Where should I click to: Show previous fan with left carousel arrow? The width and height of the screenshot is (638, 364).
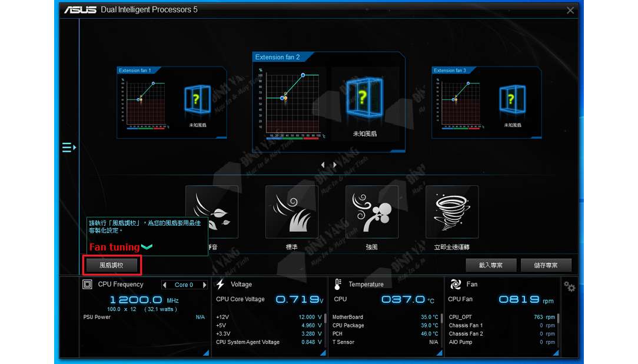tap(323, 165)
